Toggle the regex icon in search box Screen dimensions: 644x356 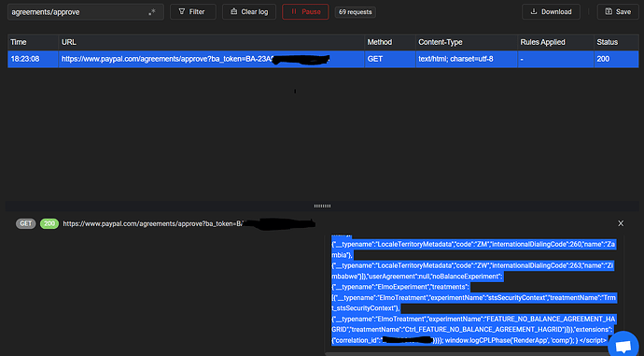[x=152, y=12]
